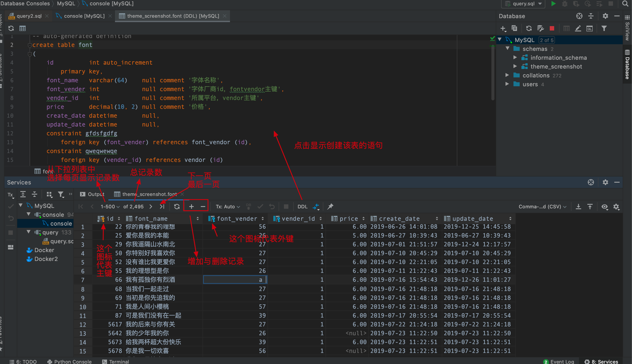This screenshot has height=364, width=632.
Task: Click the cell being edited with 'a'
Action: (235, 280)
